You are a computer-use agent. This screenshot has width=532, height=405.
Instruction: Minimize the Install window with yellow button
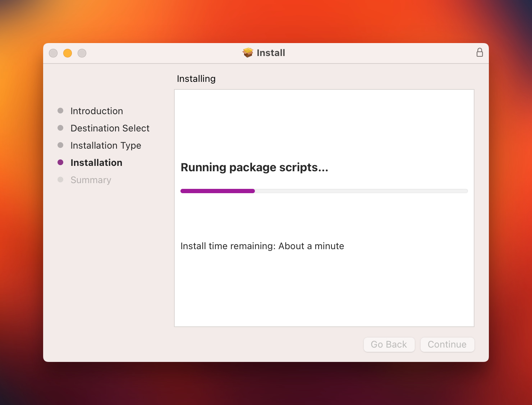[x=68, y=53]
